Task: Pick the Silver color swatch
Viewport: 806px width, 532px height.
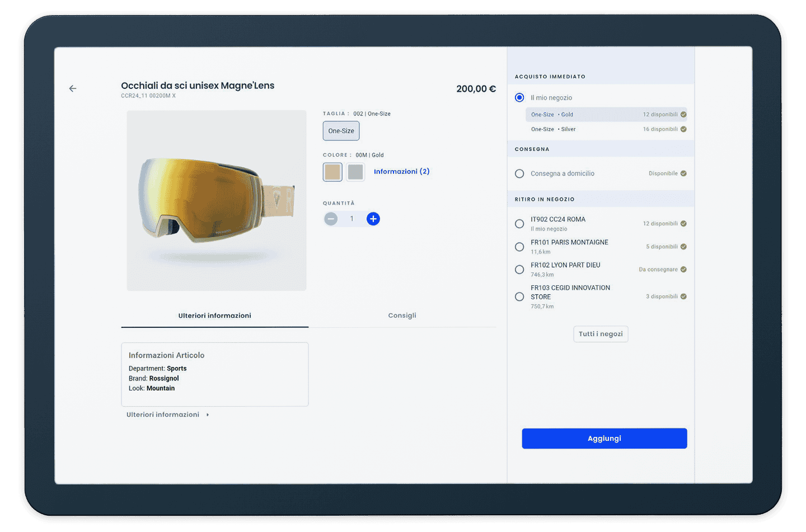Action: point(355,172)
